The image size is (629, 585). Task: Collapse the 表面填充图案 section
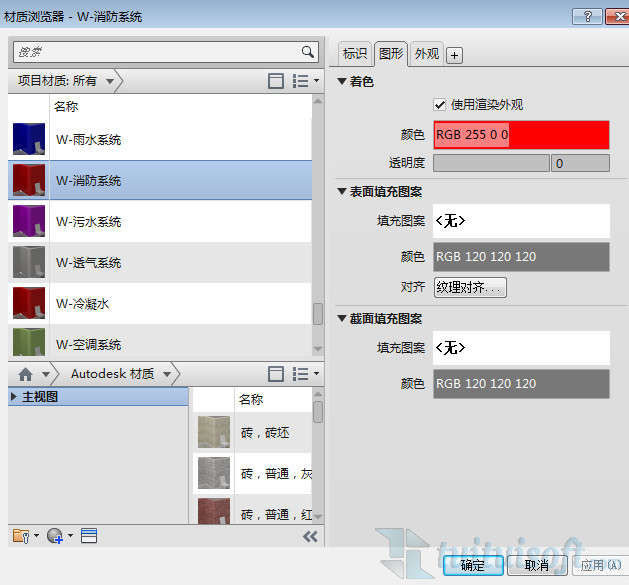tap(343, 191)
